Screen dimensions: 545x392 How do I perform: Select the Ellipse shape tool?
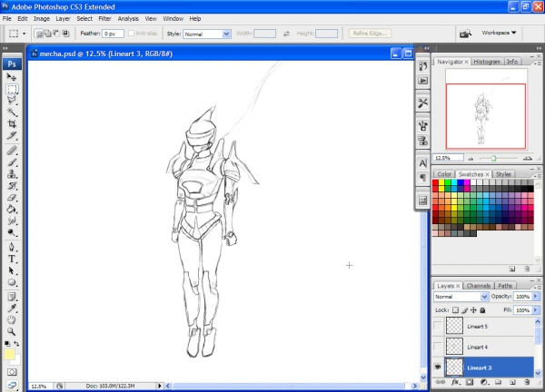(12, 282)
